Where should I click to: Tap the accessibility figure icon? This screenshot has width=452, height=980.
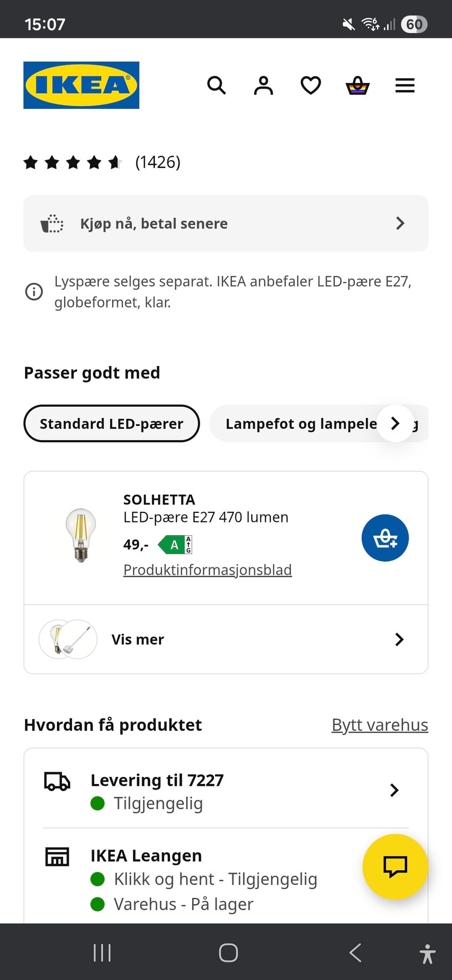point(427,953)
